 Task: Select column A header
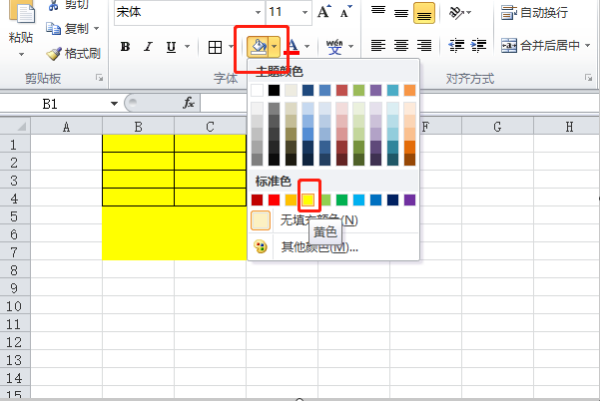(x=67, y=126)
